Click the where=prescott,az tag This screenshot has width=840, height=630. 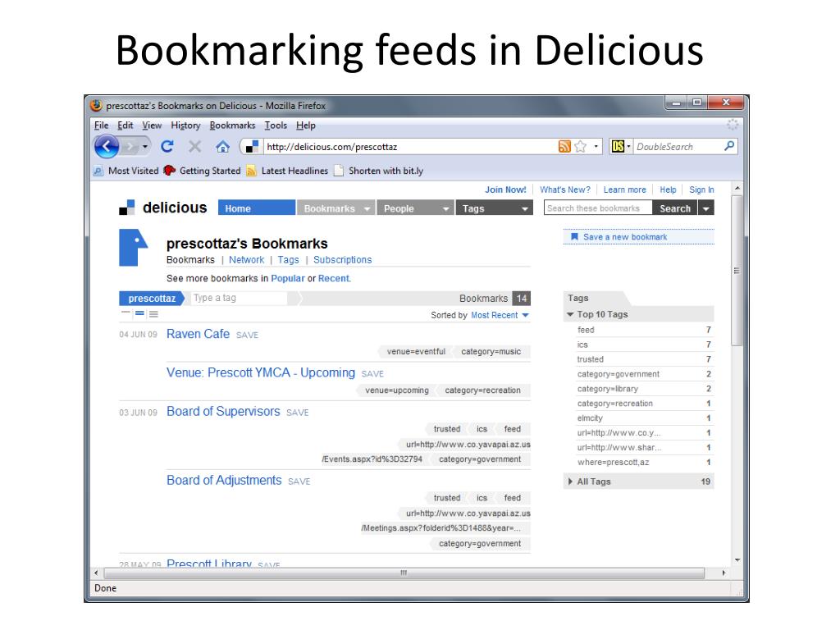click(613, 463)
